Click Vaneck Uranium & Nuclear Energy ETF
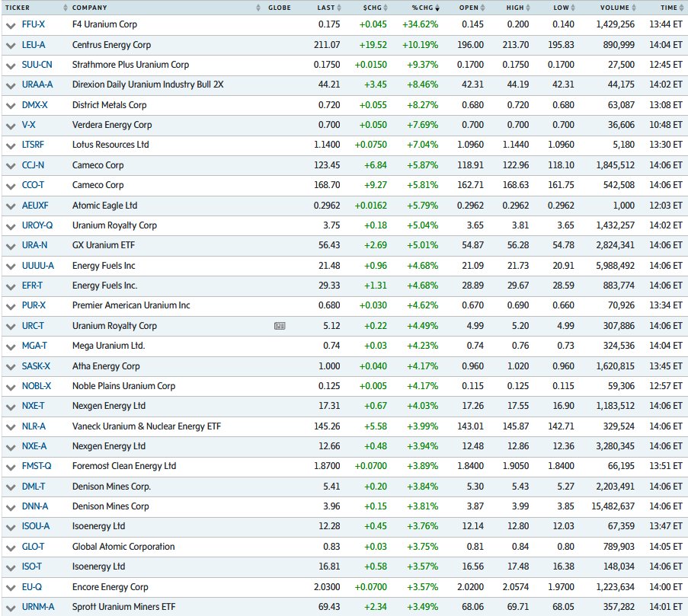The width and height of the screenshot is (688, 616). point(146,426)
